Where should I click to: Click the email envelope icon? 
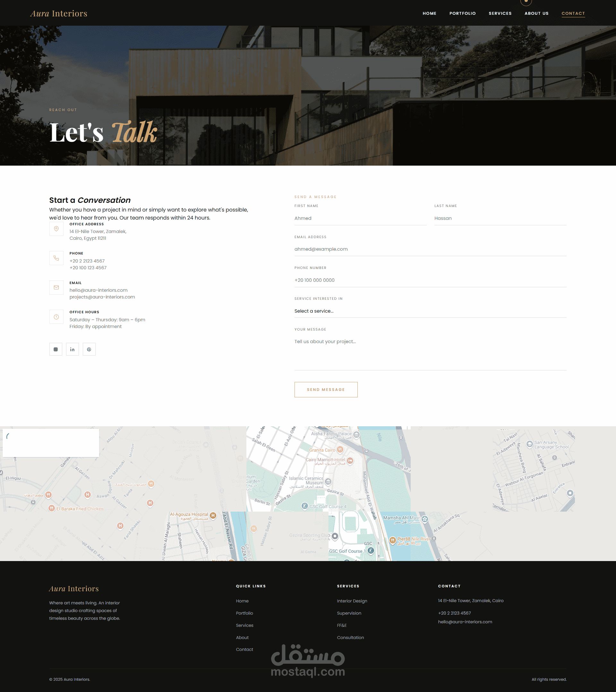point(56,288)
